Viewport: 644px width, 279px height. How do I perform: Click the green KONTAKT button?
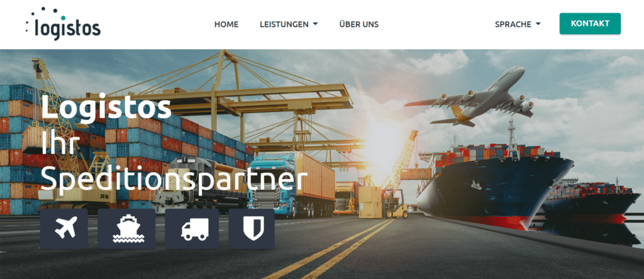[x=590, y=23]
